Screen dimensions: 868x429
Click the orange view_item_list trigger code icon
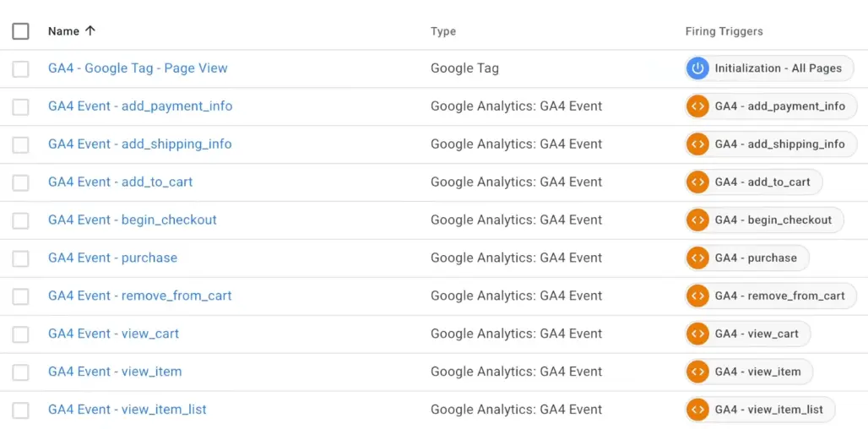tap(697, 410)
